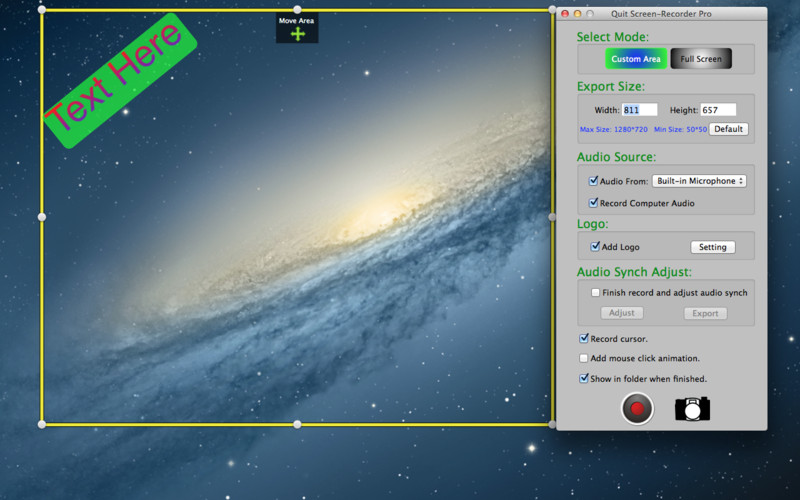The height and width of the screenshot is (500, 800).
Task: Open the Built-in Microphone dropdown
Action: point(699,181)
